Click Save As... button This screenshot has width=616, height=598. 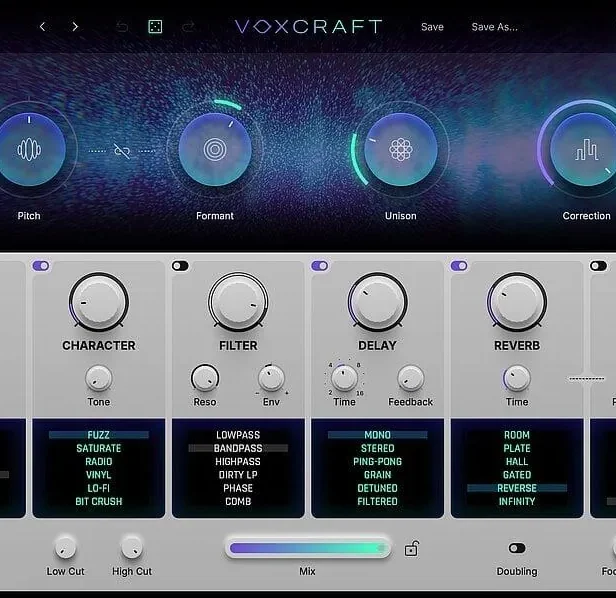(x=494, y=27)
